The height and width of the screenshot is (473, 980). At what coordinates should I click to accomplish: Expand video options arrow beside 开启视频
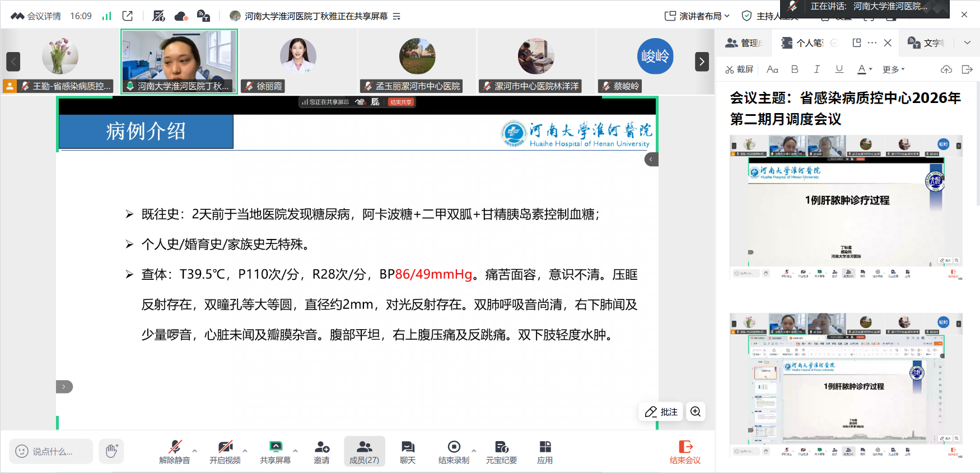245,450
